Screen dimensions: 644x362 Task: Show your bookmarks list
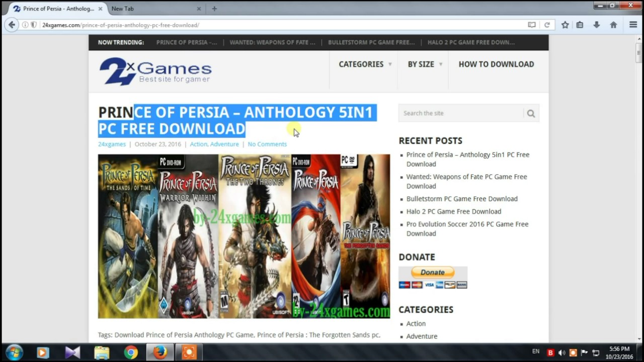580,25
